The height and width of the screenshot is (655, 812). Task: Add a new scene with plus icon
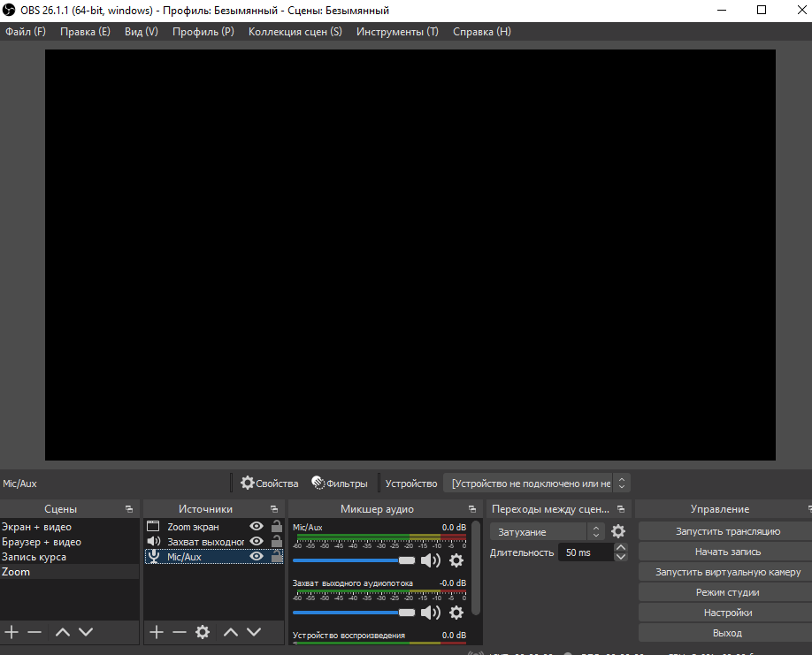pyautogui.click(x=11, y=632)
